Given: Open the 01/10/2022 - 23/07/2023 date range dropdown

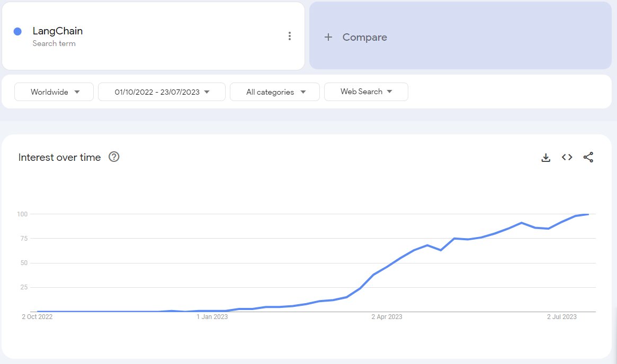Looking at the screenshot, I should pos(162,92).
